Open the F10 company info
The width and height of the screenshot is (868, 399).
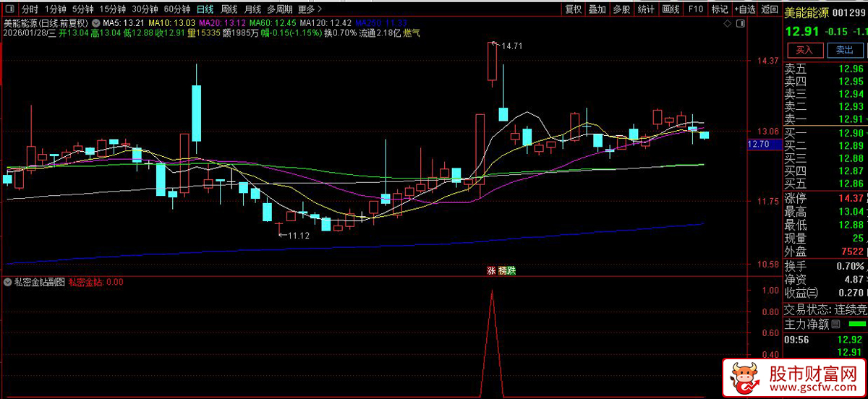point(695,9)
